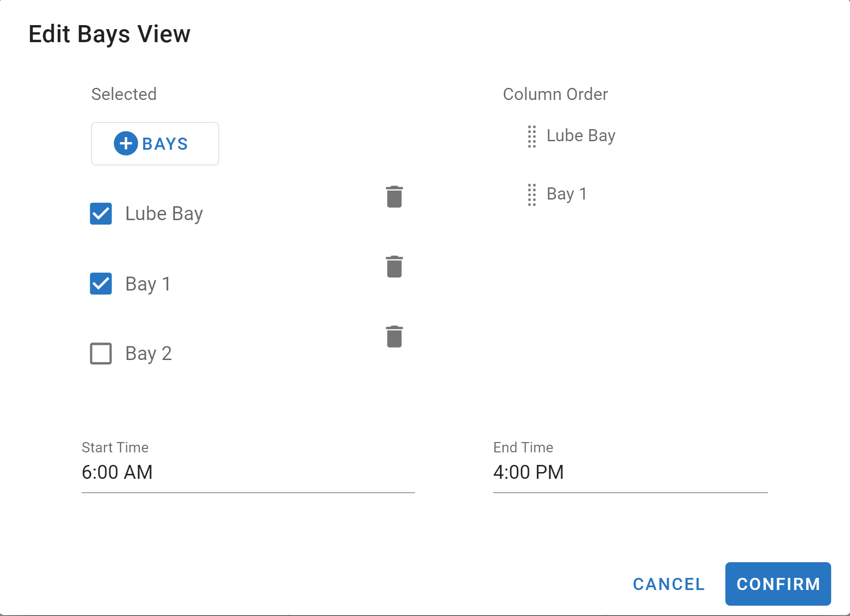Uncheck the Lube Bay checkbox

pos(101,213)
